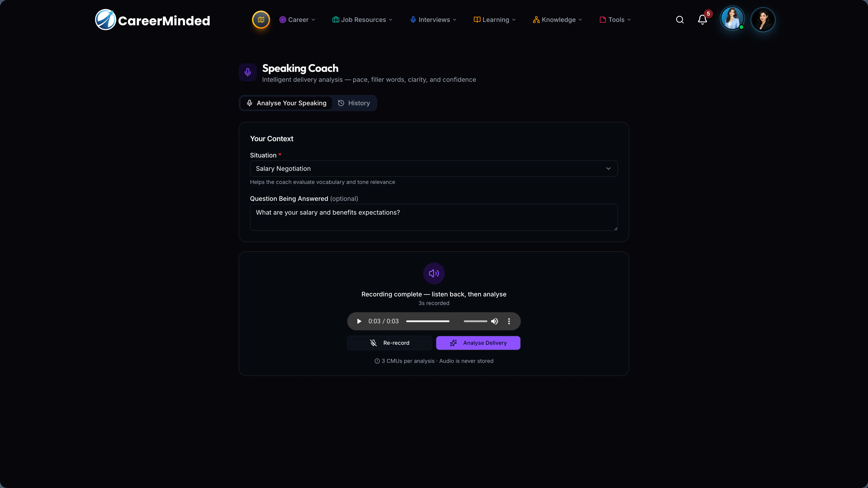Play the recorded audio
Image resolution: width=868 pixels, height=488 pixels.
pos(359,321)
